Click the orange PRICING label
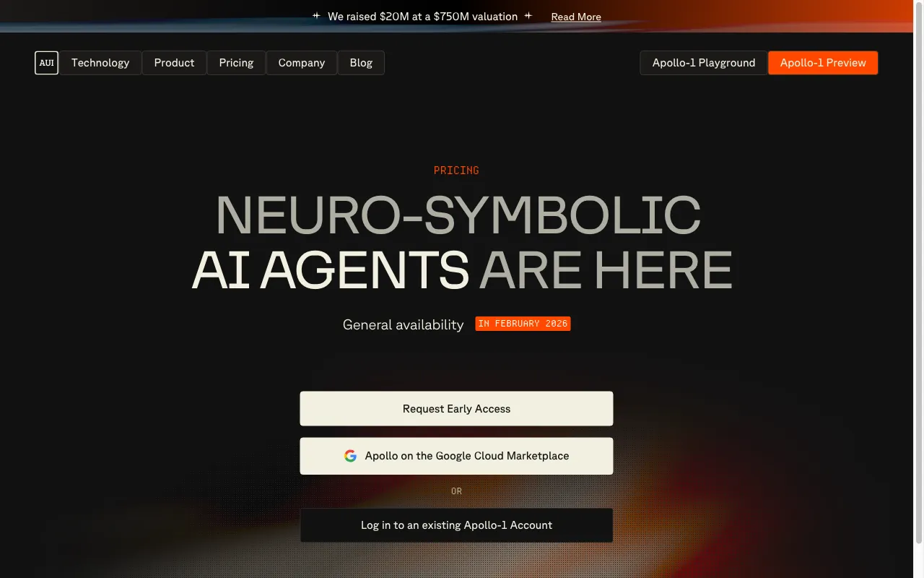The width and height of the screenshot is (924, 578). click(x=456, y=171)
